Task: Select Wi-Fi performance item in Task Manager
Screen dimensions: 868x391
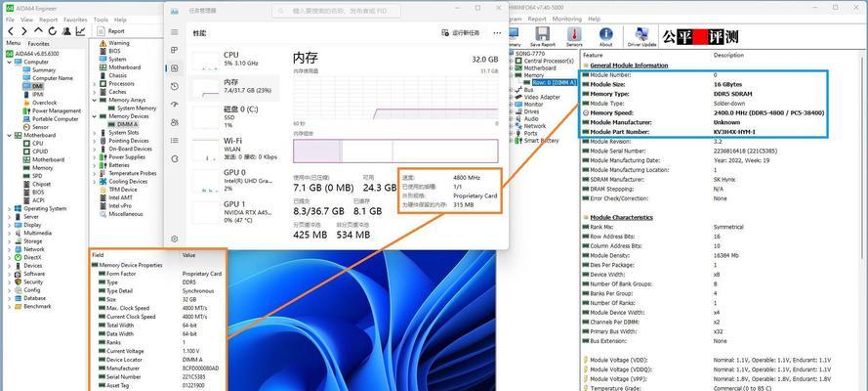Action: coord(233,149)
